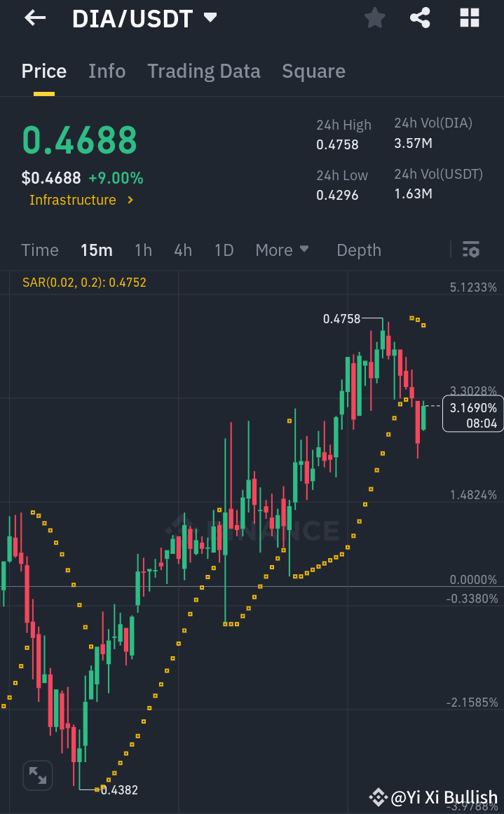Expand the More timeframes dropdown

click(282, 250)
